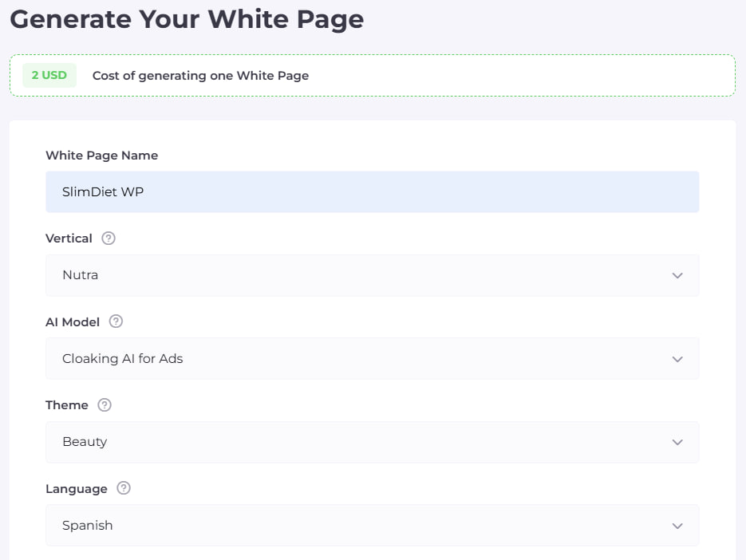Click the Generate Your White Page heading

pos(187,19)
